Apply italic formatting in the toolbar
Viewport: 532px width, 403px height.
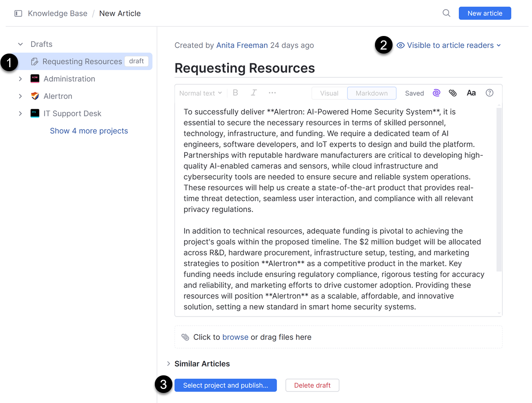(x=254, y=93)
